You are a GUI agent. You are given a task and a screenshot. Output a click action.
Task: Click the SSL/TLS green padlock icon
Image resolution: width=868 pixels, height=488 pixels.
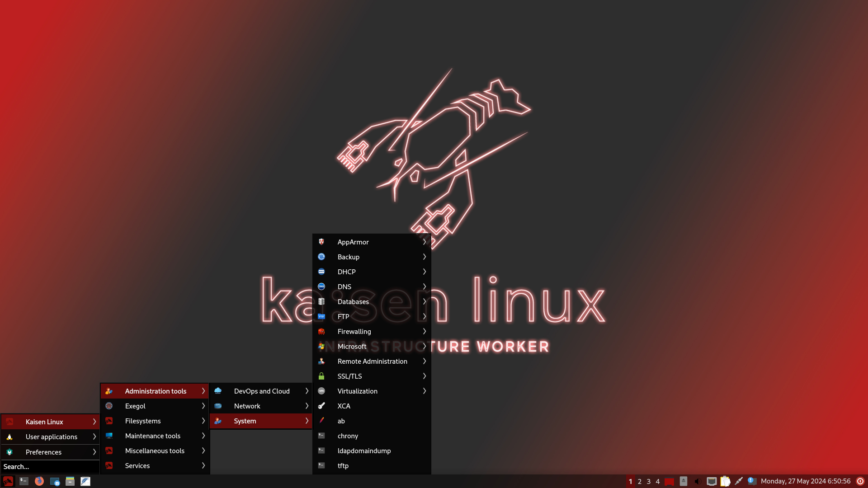tap(321, 376)
